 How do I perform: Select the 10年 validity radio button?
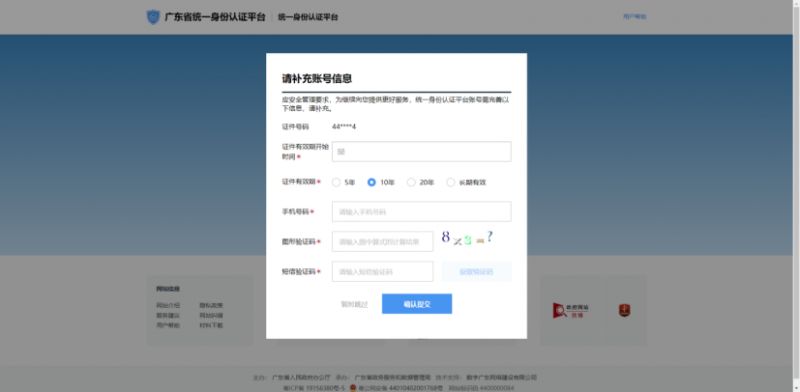click(x=371, y=182)
